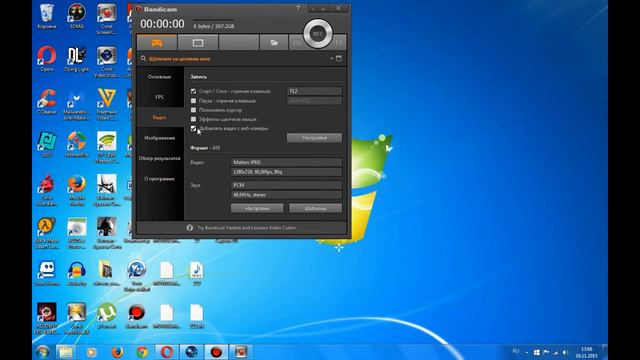Image resolution: width=640 pixels, height=360 pixels.
Task: Click Настройки button under webcam option
Action: tap(314, 138)
